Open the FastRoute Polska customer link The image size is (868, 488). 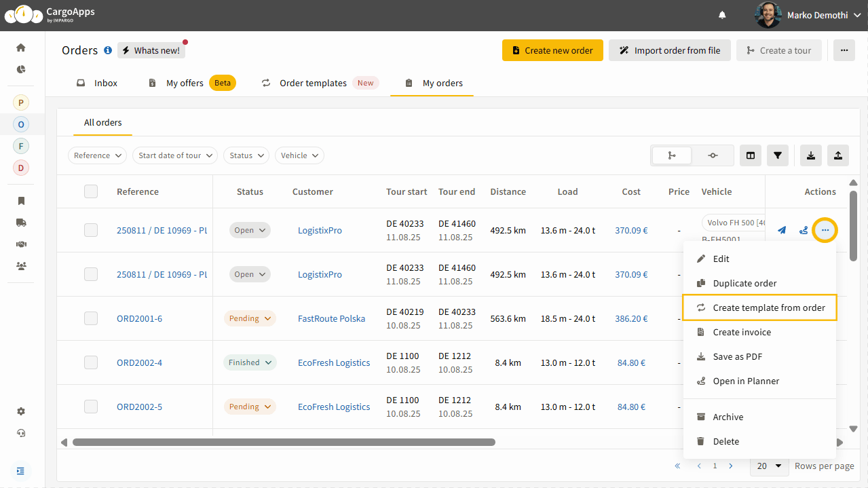331,318
